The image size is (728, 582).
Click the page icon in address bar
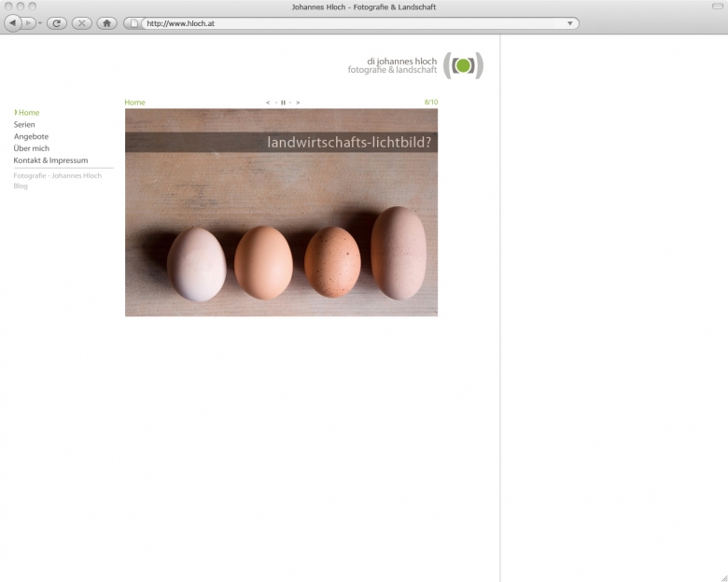[x=133, y=23]
